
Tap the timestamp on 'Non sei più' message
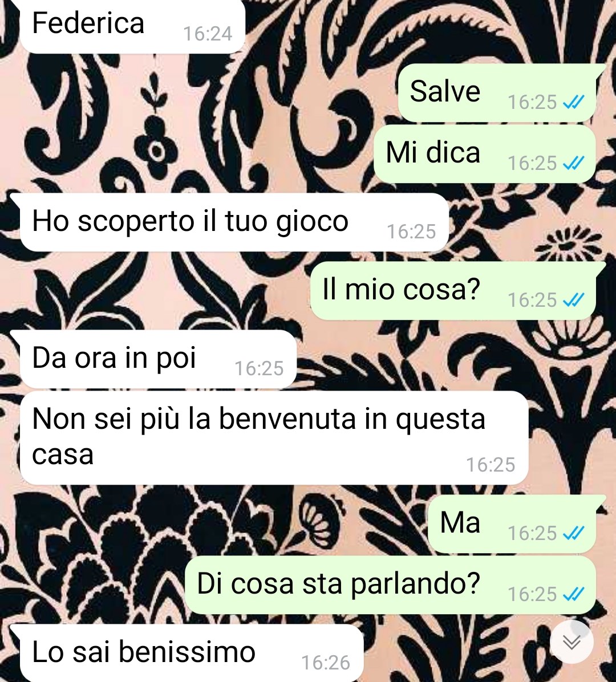point(491,465)
